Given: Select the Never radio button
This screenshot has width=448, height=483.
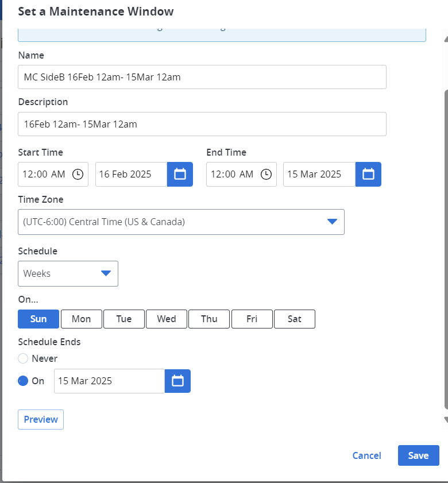Looking at the screenshot, I should [x=24, y=358].
